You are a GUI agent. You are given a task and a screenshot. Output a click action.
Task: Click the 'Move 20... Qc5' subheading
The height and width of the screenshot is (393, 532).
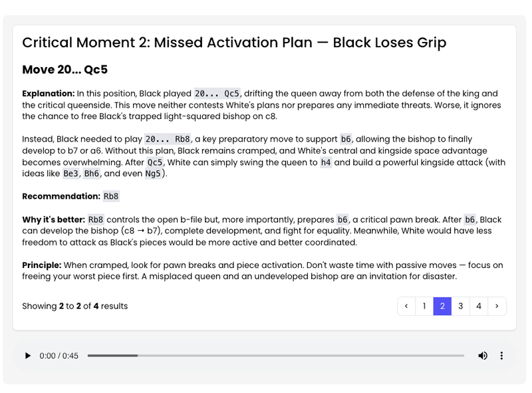[65, 70]
